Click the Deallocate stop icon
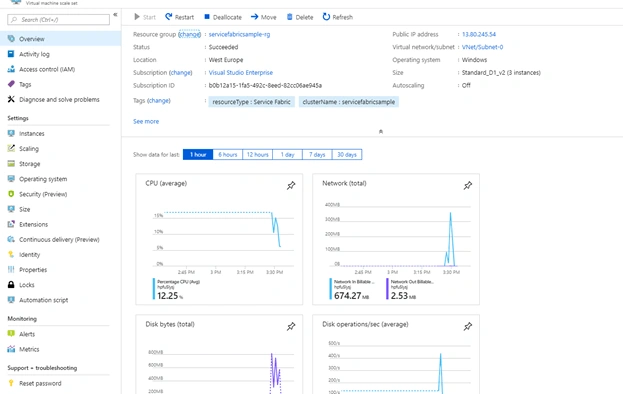This screenshot has height=394, width=623. (207, 17)
